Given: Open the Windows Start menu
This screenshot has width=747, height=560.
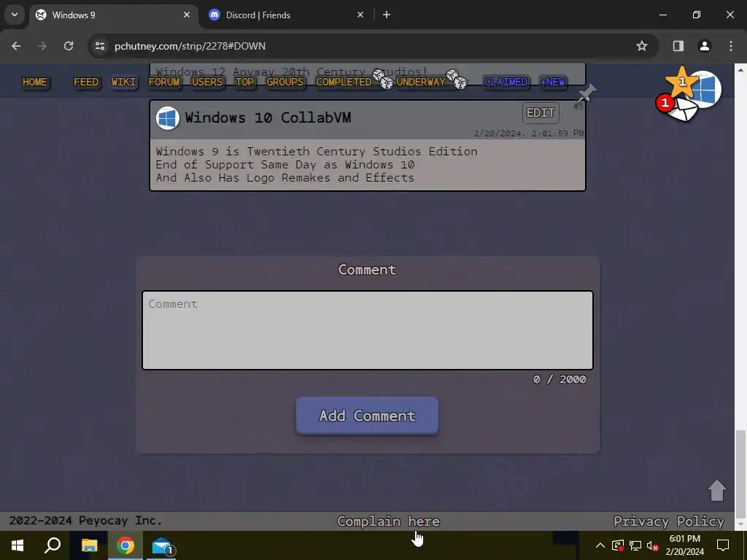Looking at the screenshot, I should [x=18, y=545].
